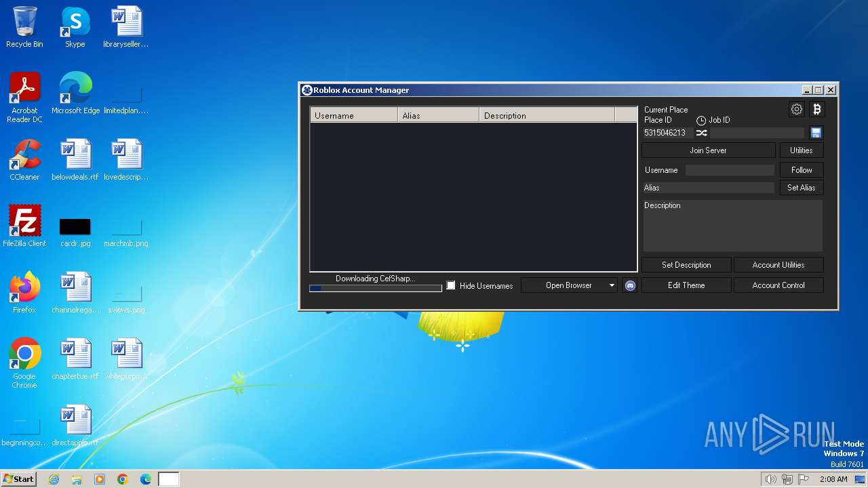Click the Join Server button

709,150
